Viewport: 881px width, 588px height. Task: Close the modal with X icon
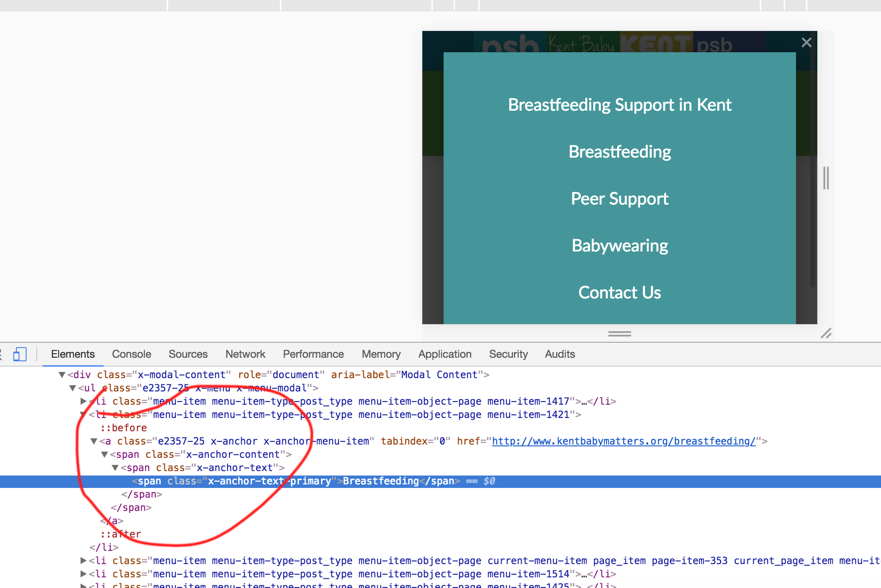pyautogui.click(x=806, y=43)
